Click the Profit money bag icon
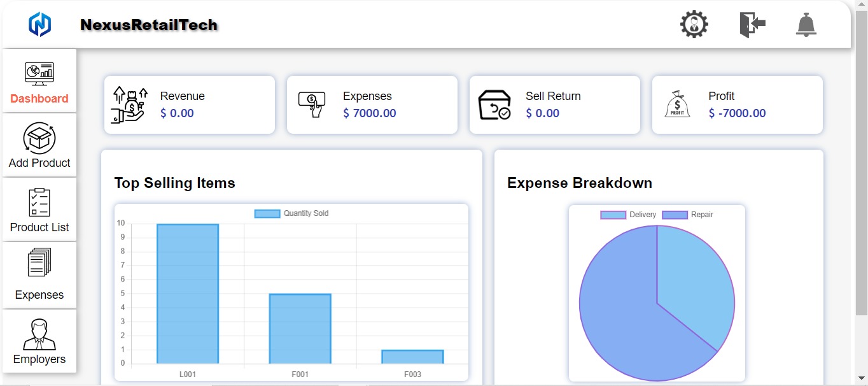Screen dimensions: 868x386 [677, 104]
